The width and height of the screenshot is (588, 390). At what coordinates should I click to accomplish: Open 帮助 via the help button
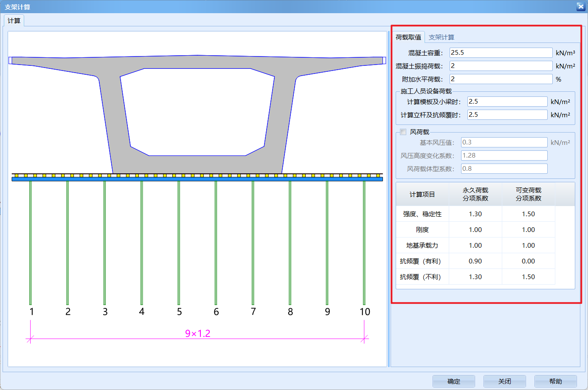[555, 381]
